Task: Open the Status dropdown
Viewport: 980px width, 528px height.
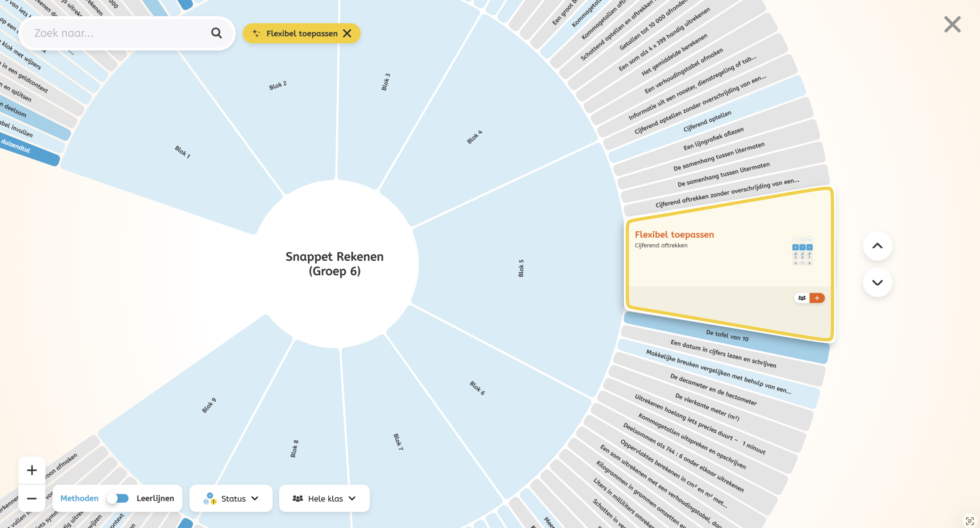Action: [231, 499]
